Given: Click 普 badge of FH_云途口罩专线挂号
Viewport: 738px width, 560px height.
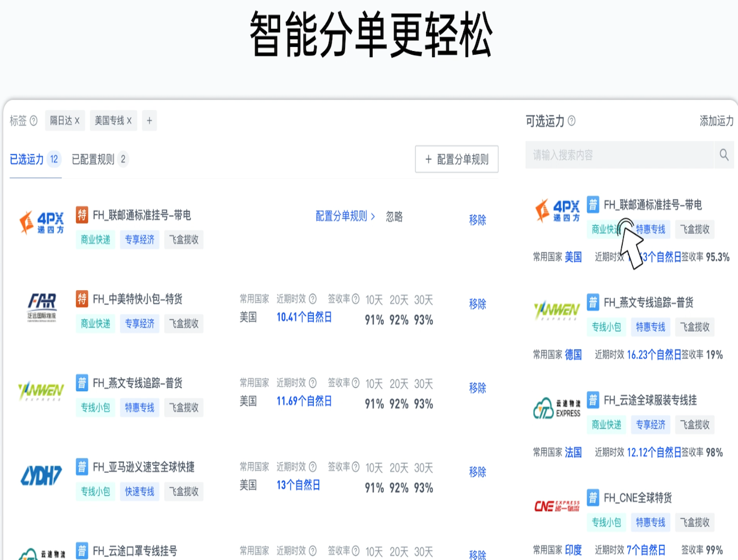Looking at the screenshot, I should (x=82, y=550).
